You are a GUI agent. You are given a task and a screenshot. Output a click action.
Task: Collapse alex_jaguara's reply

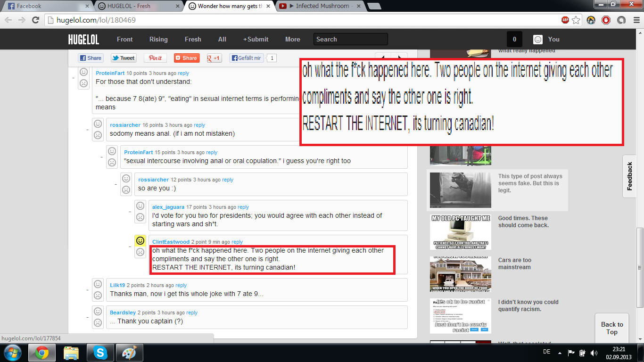pyautogui.click(x=131, y=212)
